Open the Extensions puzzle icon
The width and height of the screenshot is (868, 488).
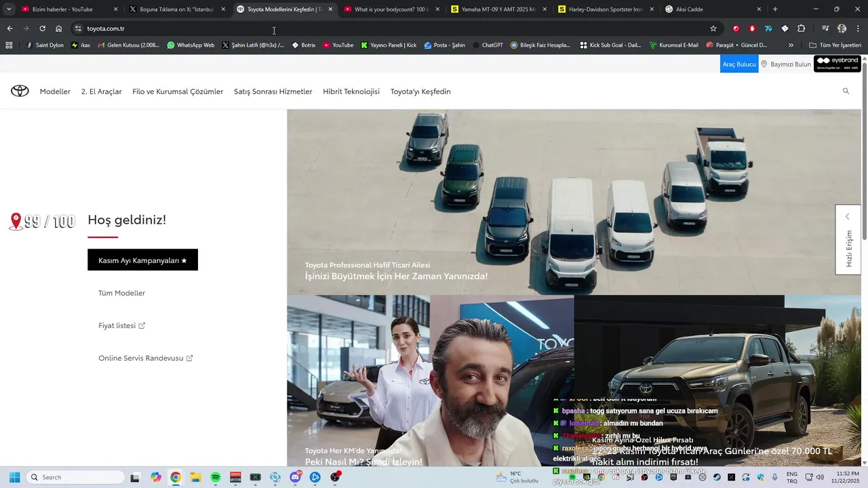801,28
